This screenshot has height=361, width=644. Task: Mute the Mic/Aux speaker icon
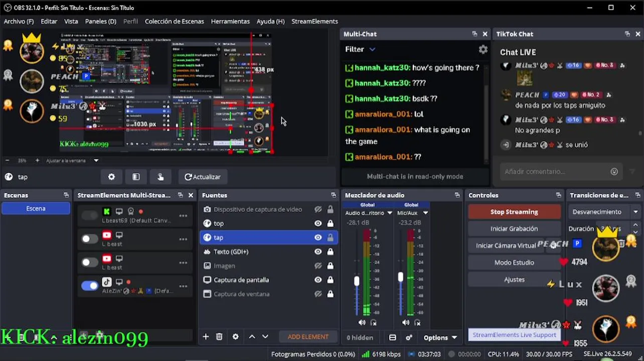[x=405, y=322]
